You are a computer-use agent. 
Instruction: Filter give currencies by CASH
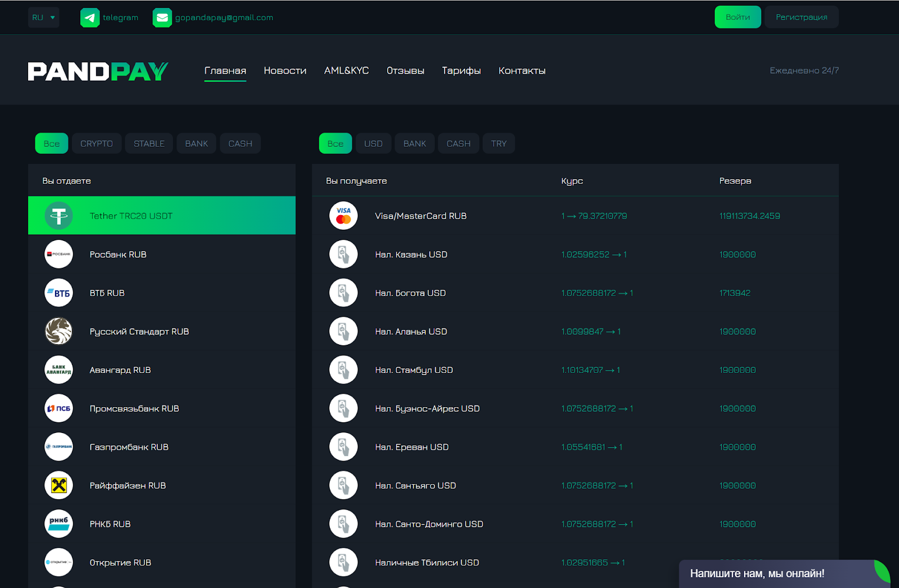[240, 143]
